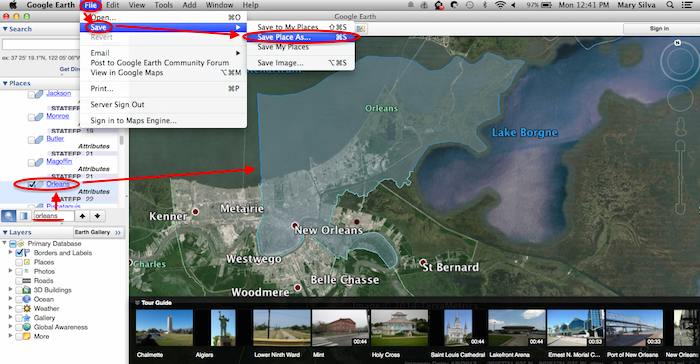This screenshot has width=700, height=364.
Task: Open the Apple menu
Action: point(12,5)
